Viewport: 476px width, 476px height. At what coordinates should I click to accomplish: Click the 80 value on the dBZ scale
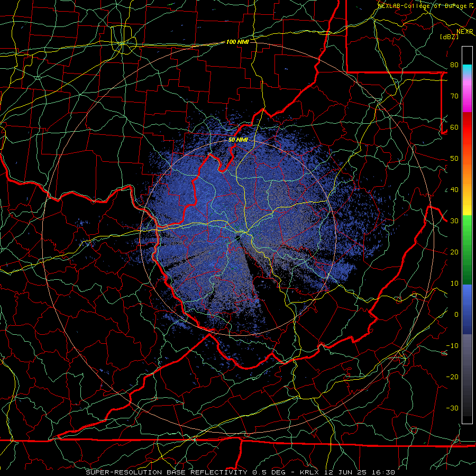[454, 65]
